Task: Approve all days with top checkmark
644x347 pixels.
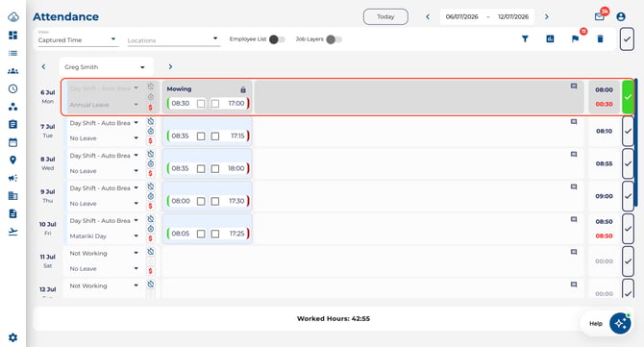Action: 627,39
